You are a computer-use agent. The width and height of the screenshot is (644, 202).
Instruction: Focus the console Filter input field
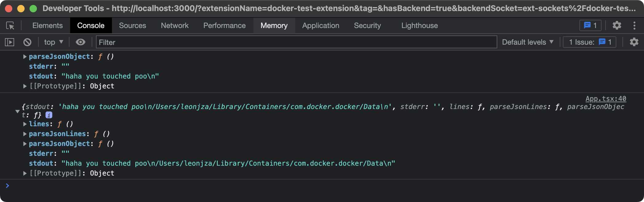pos(296,42)
